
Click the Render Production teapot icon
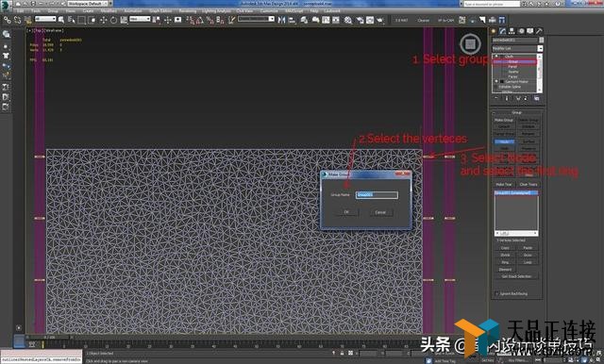(x=380, y=20)
